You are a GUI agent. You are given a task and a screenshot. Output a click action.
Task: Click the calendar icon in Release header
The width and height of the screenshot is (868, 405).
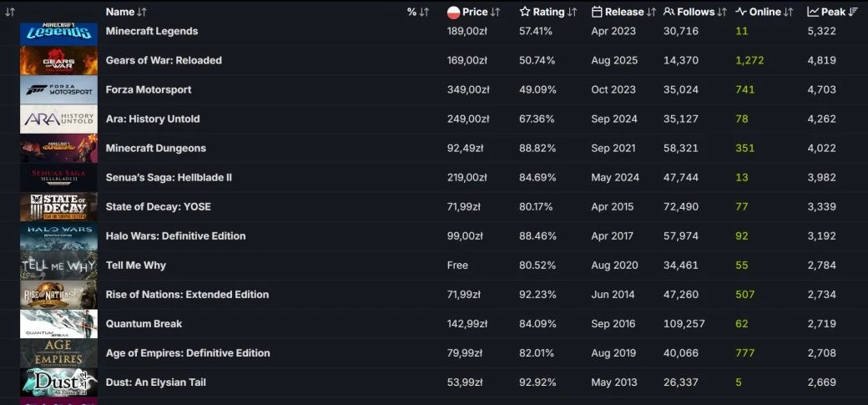click(x=597, y=12)
